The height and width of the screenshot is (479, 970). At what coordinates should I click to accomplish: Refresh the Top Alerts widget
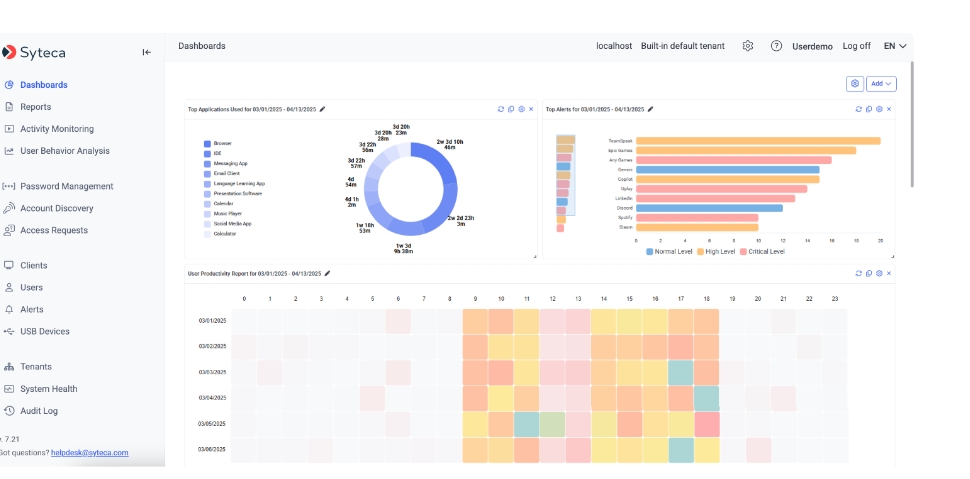click(857, 109)
